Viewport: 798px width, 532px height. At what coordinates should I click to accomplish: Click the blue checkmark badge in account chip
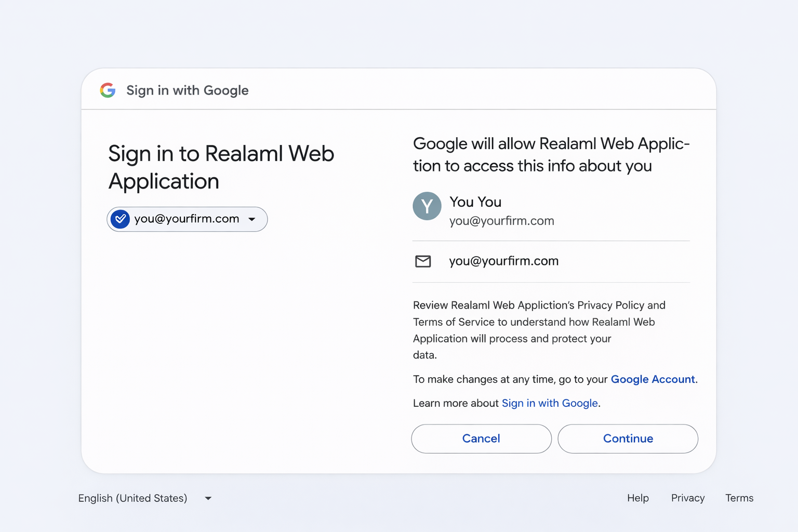[x=120, y=219]
